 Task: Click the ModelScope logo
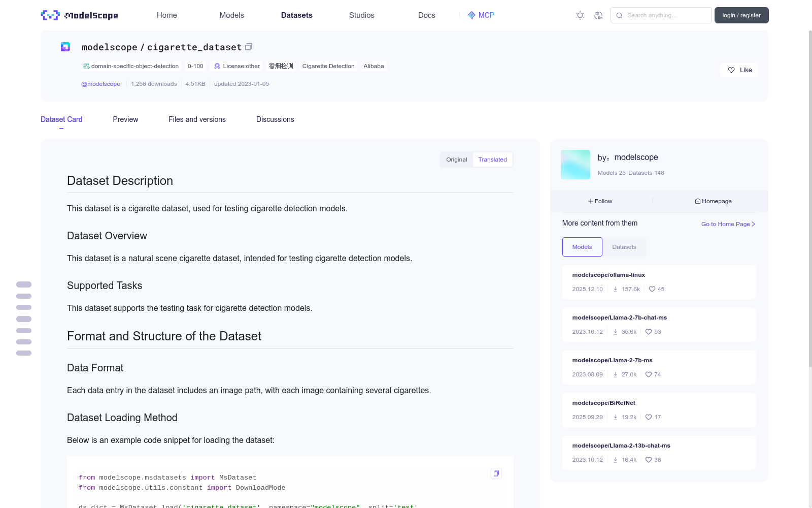[x=79, y=15]
